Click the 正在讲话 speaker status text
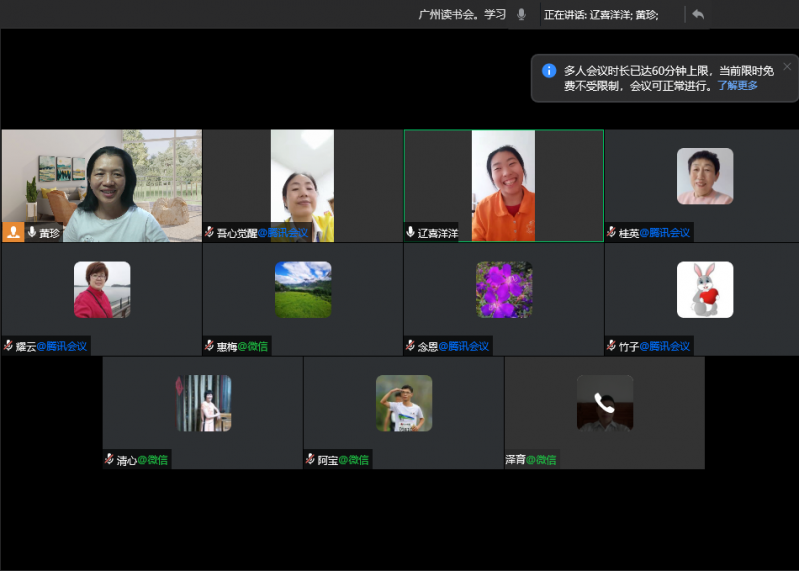 pyautogui.click(x=600, y=15)
